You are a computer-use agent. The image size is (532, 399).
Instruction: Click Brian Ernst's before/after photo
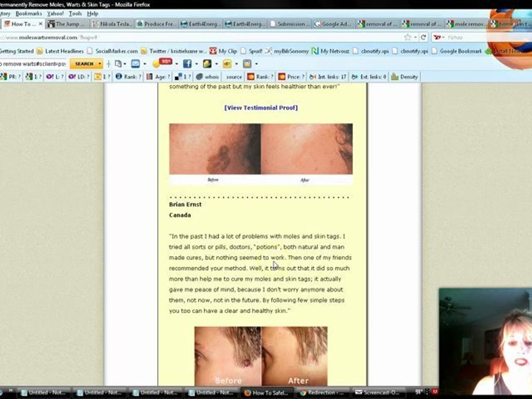click(x=261, y=356)
